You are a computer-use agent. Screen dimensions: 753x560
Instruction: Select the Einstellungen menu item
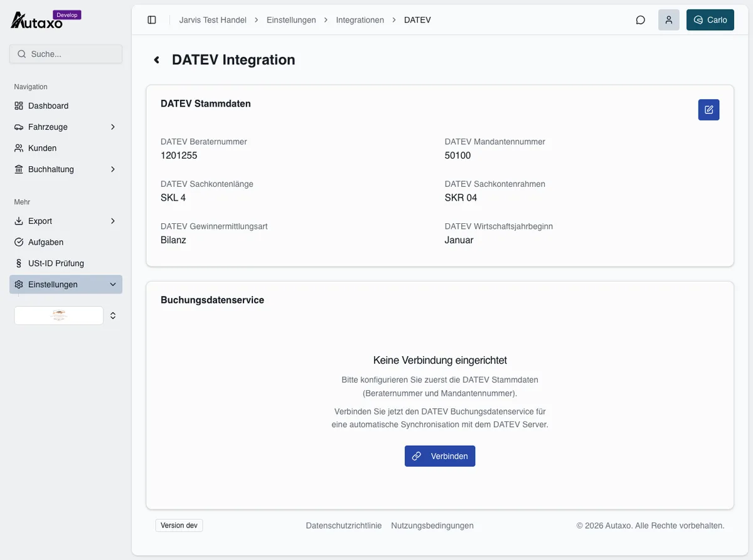pyautogui.click(x=66, y=285)
